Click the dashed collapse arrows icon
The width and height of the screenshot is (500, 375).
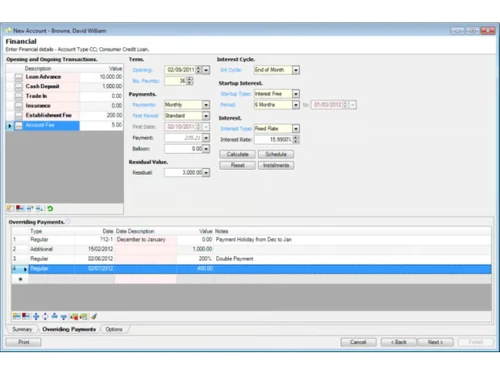45,316
